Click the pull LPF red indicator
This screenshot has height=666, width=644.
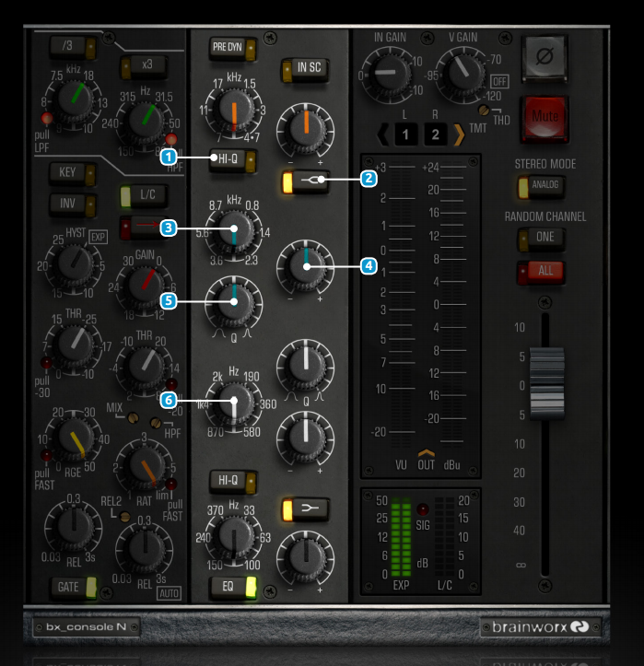point(46,118)
